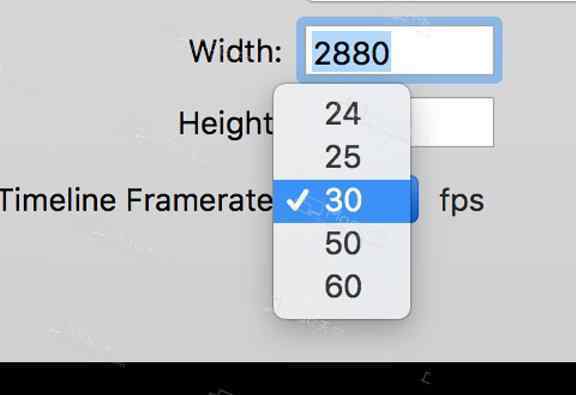The image size is (576, 395).
Task: Keep the checked 30 option selected
Action: point(342,201)
